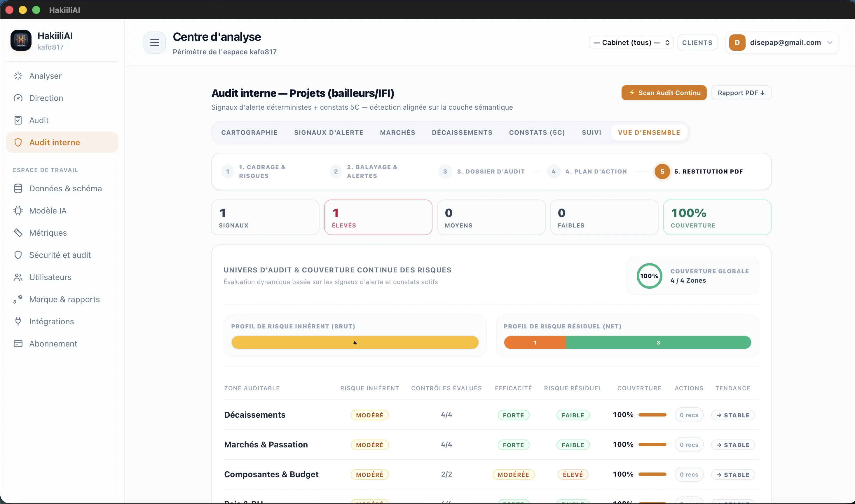The image size is (855, 504).
Task: Open the Analyser page in sidebar
Action: coord(62,76)
